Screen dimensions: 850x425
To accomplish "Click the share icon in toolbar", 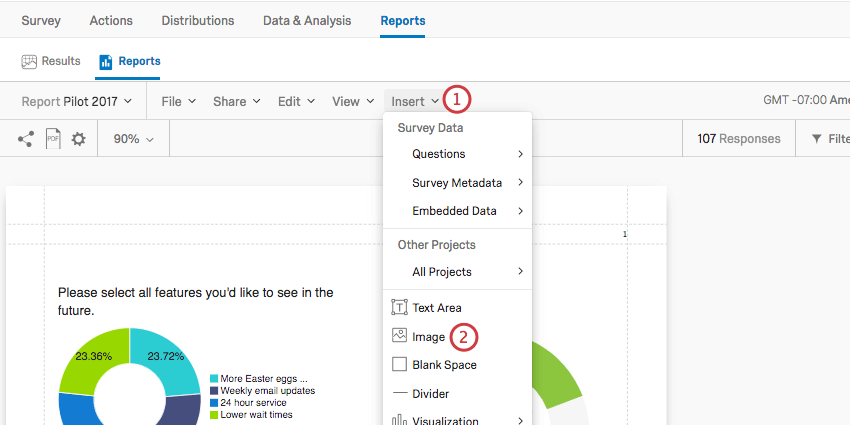I will pos(25,139).
